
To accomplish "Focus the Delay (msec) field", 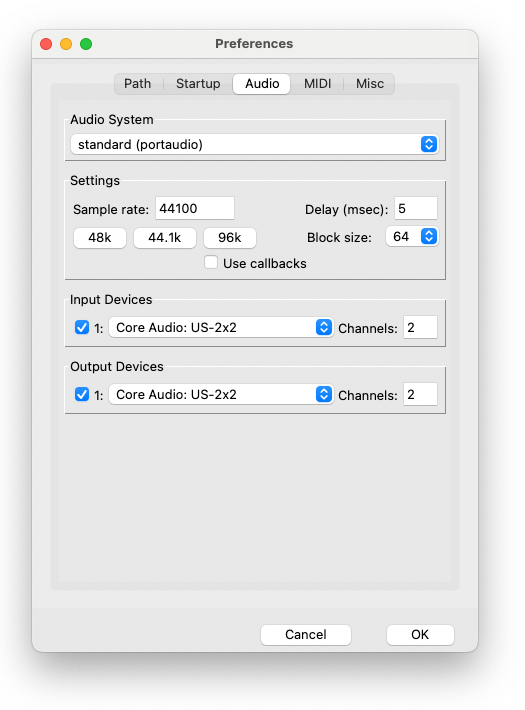I will (416, 208).
